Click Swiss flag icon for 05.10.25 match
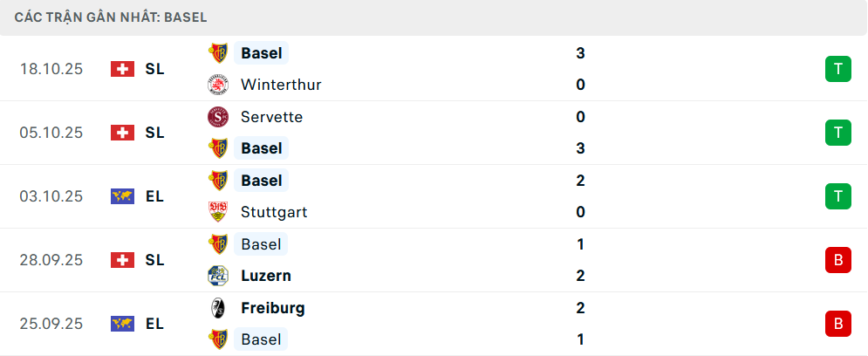Viewport: 868px width, 356px height. [x=122, y=133]
